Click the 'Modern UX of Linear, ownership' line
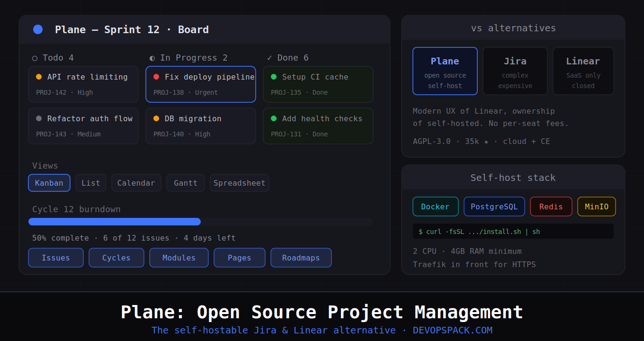Screen dimensions: 644x341 coord(484,111)
